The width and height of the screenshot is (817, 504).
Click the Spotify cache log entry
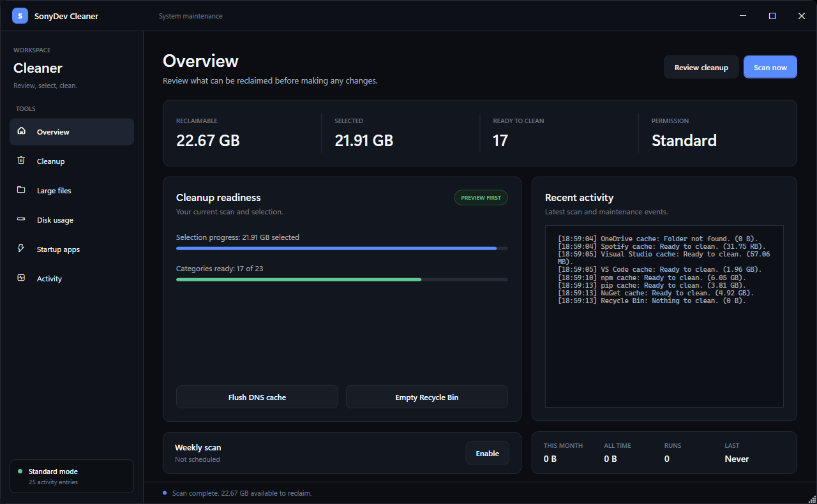click(661, 246)
